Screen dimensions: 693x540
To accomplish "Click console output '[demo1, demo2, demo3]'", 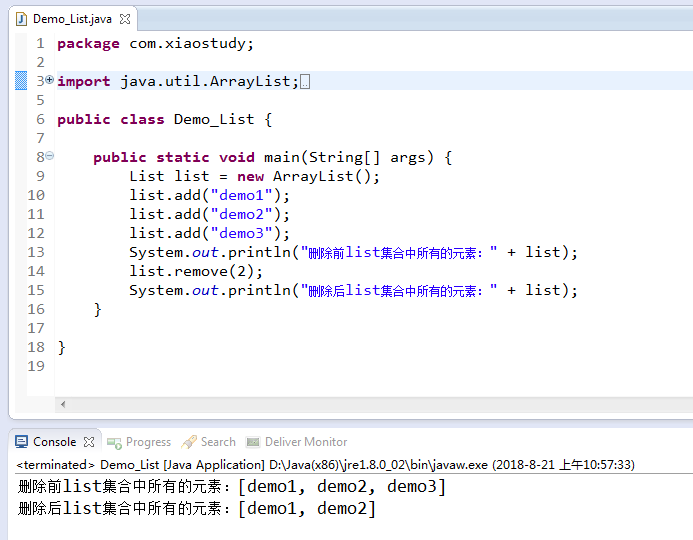I will tap(342, 487).
